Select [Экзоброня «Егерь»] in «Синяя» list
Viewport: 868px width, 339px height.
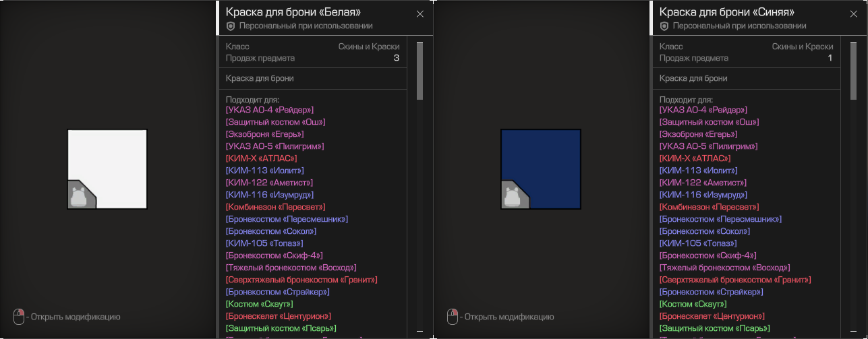click(x=698, y=134)
